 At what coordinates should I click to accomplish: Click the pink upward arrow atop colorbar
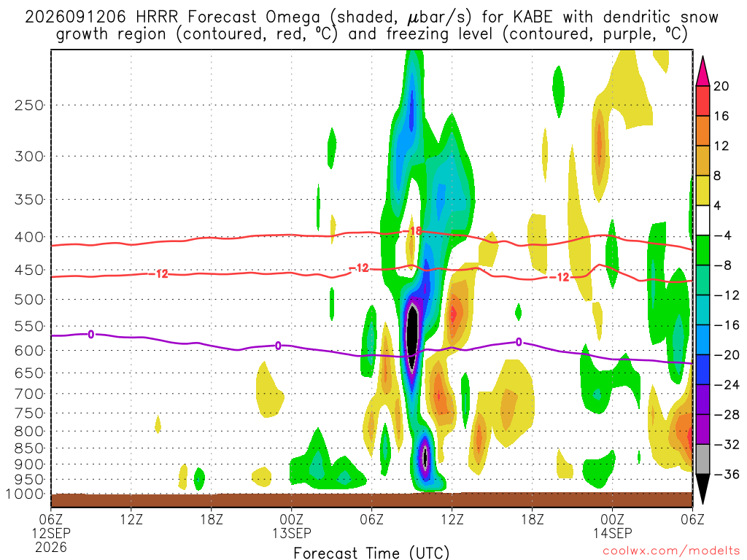703,71
